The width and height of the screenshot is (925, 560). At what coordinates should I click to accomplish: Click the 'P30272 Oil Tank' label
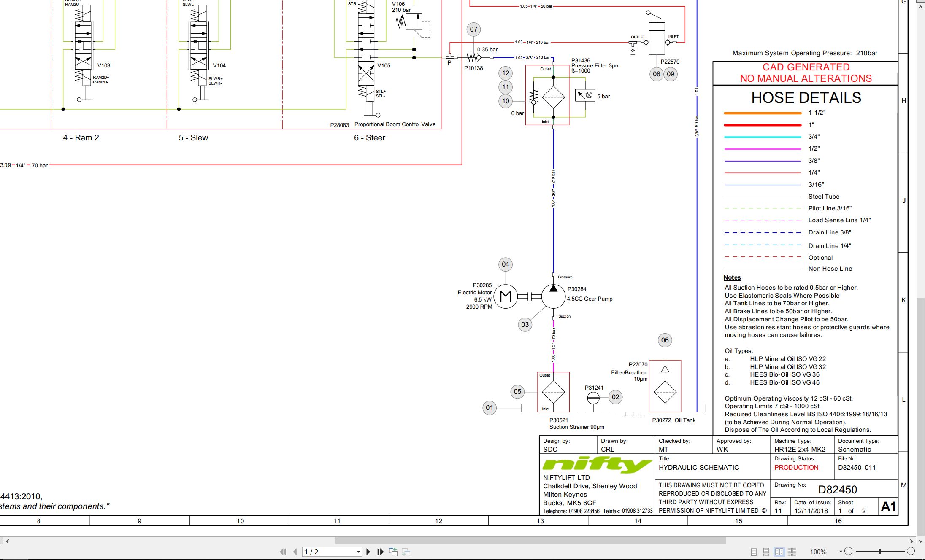pos(673,420)
